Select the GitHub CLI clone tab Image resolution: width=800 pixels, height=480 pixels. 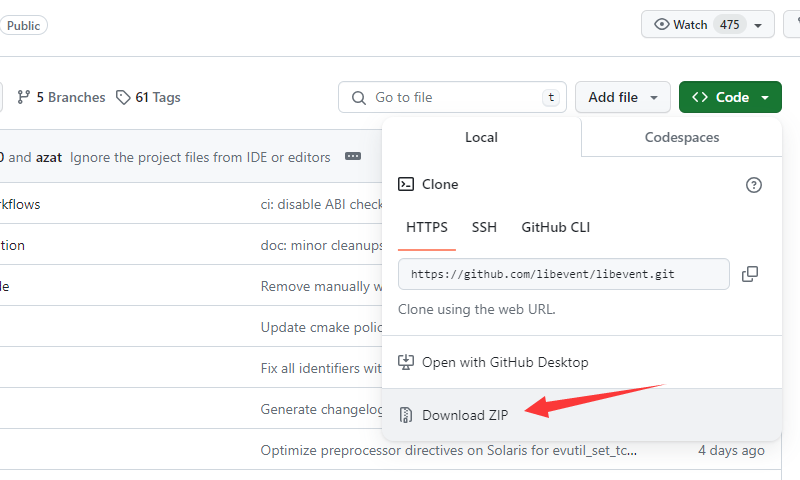tap(555, 227)
